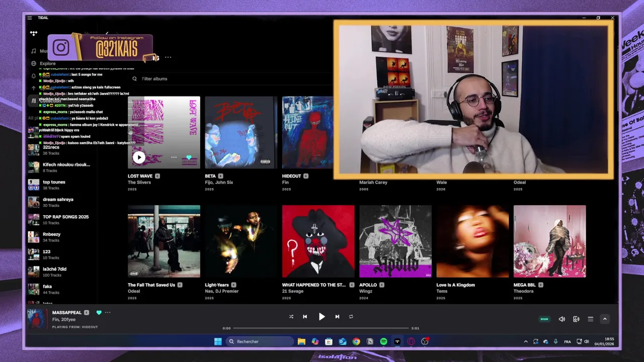Open Opera browser from the taskbar
Viewport: 644px width, 362px height.
coord(411,342)
